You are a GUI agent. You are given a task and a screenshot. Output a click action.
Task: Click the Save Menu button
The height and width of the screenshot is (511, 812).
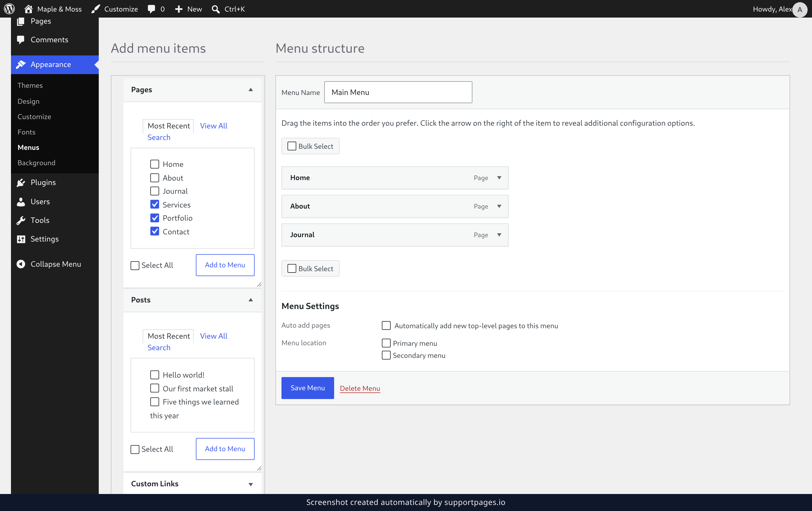[308, 388]
